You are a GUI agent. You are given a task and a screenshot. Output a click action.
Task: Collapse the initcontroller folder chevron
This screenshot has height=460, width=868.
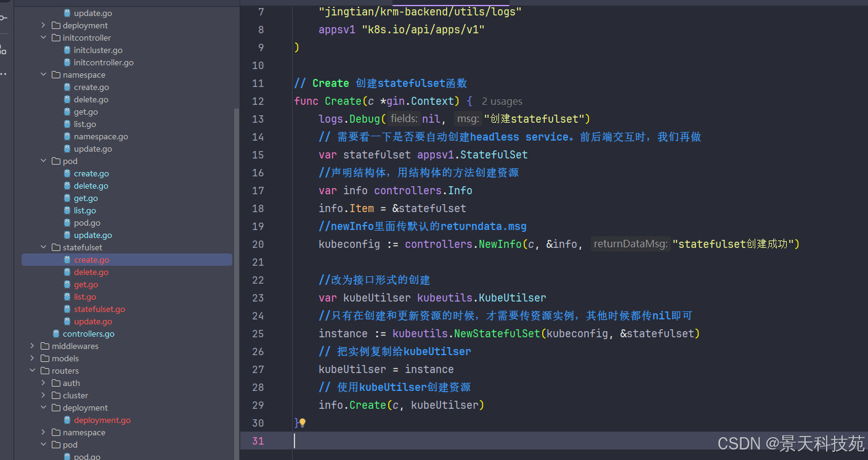[43, 38]
